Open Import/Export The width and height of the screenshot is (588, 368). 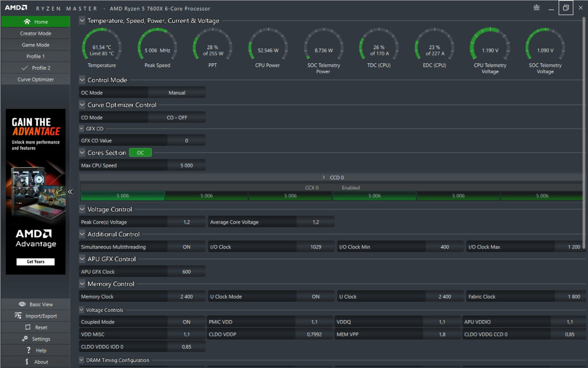pos(35,316)
